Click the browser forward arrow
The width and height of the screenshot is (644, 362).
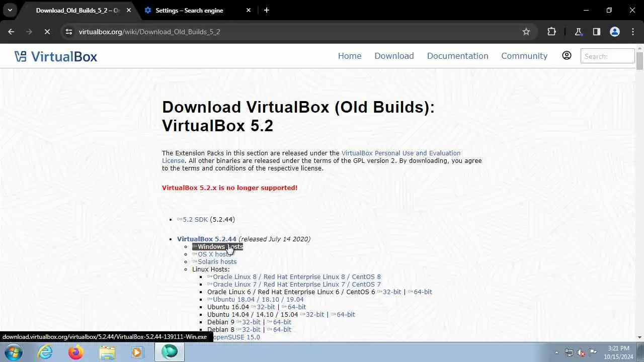pos(29,32)
